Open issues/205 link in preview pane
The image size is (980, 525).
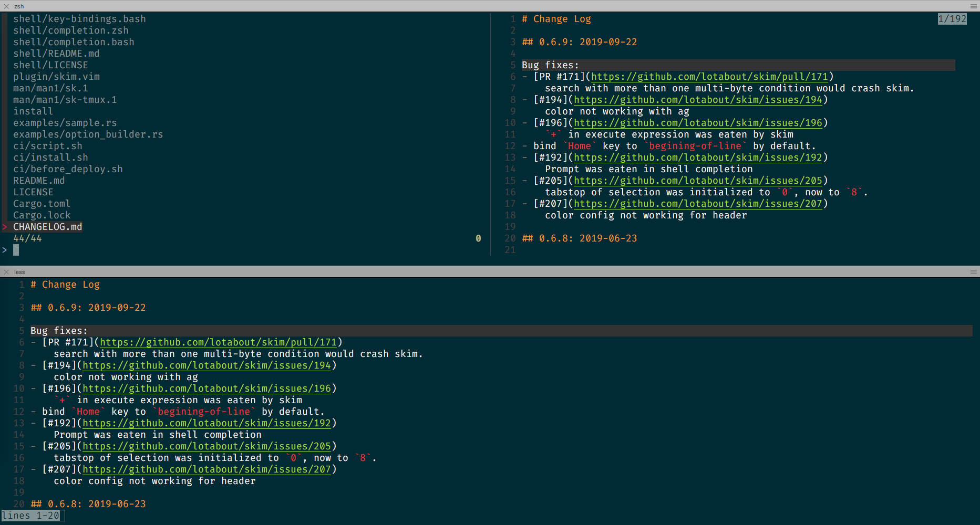tap(698, 181)
